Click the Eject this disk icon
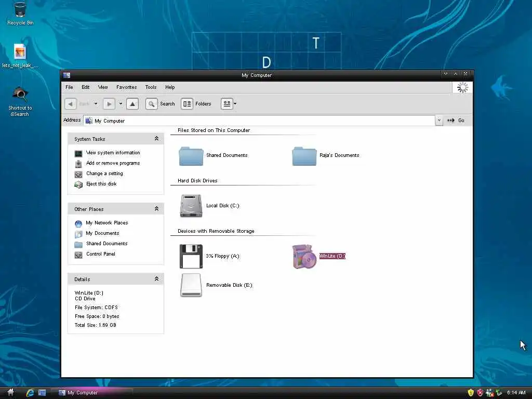Image resolution: width=532 pixels, height=399 pixels. [x=78, y=184]
